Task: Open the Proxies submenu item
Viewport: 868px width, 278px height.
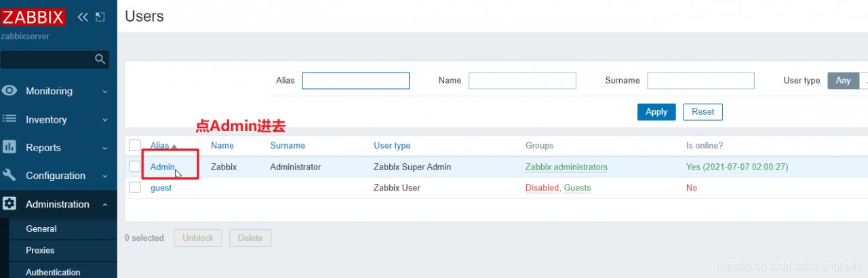Action: (x=40, y=250)
